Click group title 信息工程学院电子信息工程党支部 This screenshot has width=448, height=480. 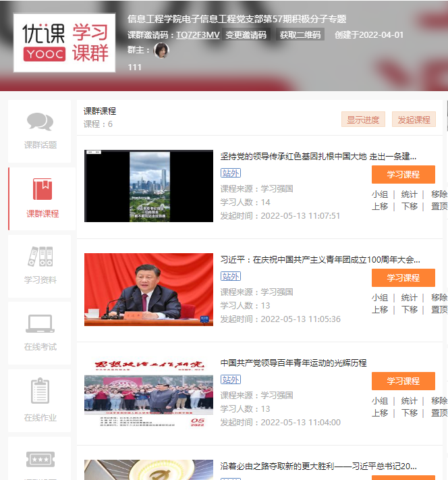tap(237, 19)
